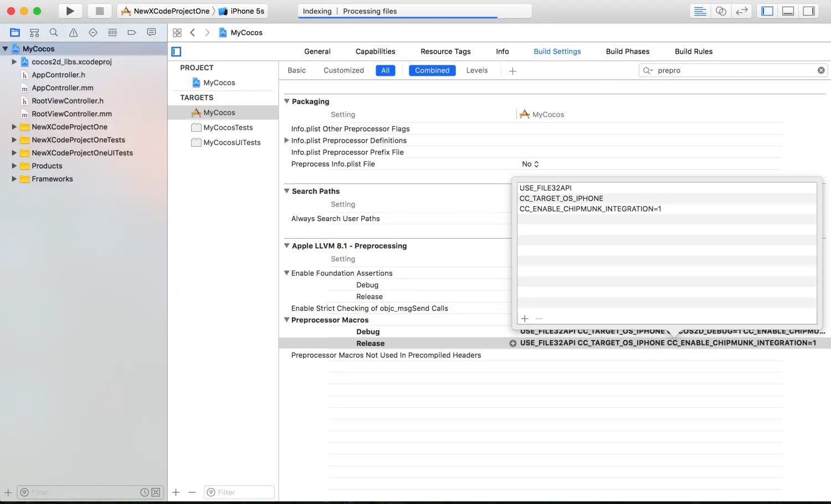This screenshot has height=504, width=831.
Task: Switch to the Capabilities tab
Action: click(376, 52)
